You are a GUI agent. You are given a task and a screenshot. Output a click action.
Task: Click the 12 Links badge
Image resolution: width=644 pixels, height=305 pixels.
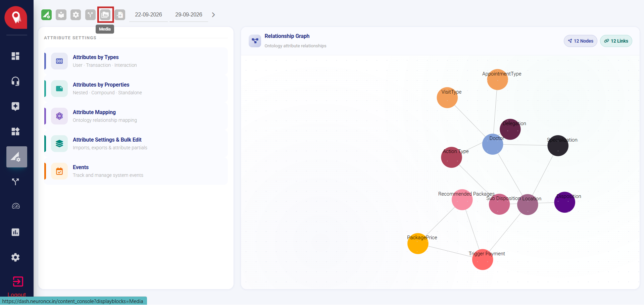coord(616,41)
